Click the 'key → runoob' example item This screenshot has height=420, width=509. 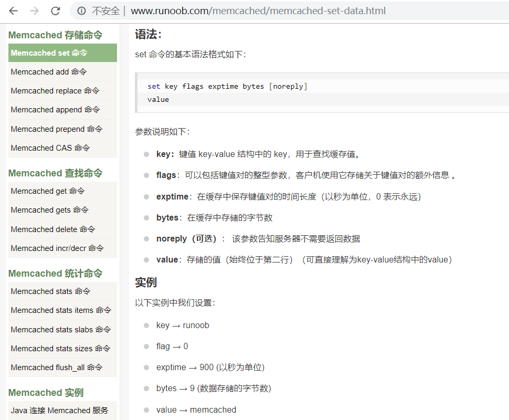pos(183,325)
